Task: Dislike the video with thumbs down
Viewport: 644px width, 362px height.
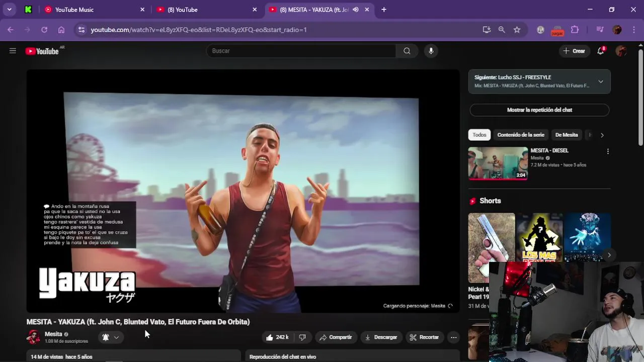Action: point(302,337)
